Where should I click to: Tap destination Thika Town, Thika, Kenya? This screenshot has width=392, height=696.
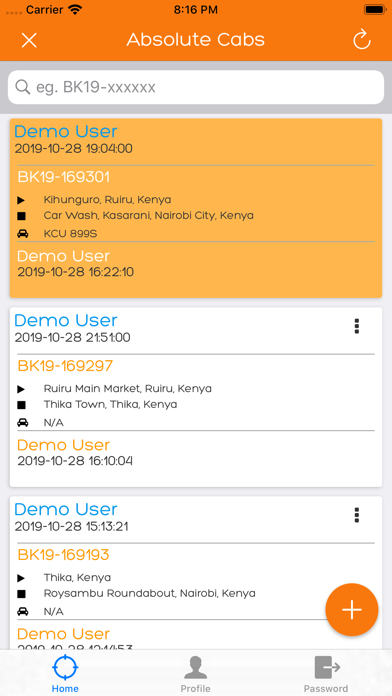[x=110, y=405]
